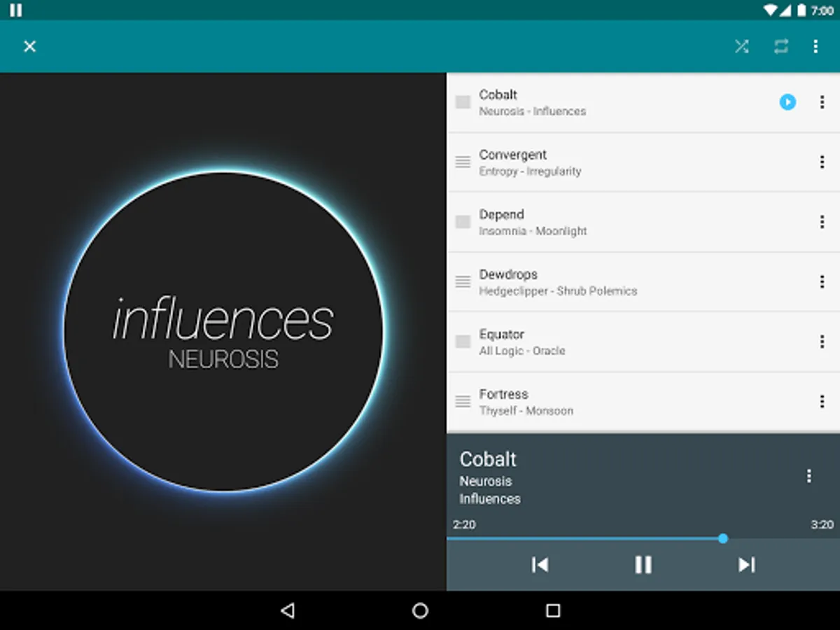Image resolution: width=840 pixels, height=630 pixels.
Task: Click the All Logic - Oracle subtitle
Action: coord(522,351)
